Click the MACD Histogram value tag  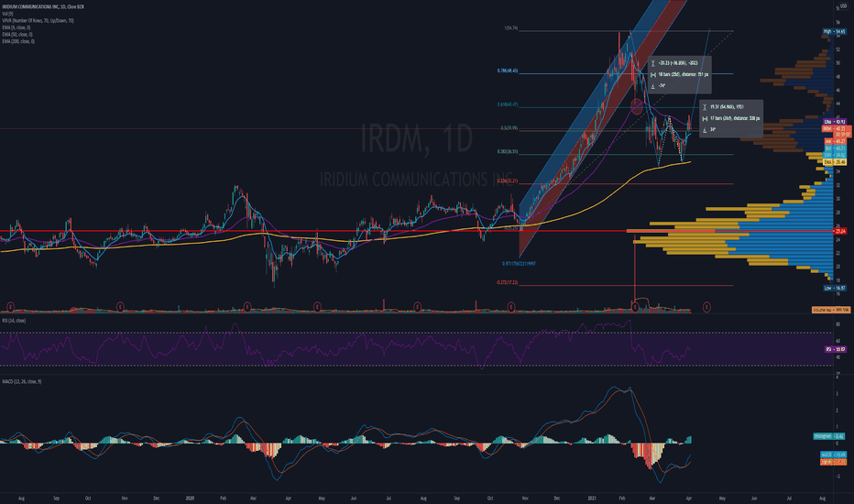pyautogui.click(x=829, y=436)
